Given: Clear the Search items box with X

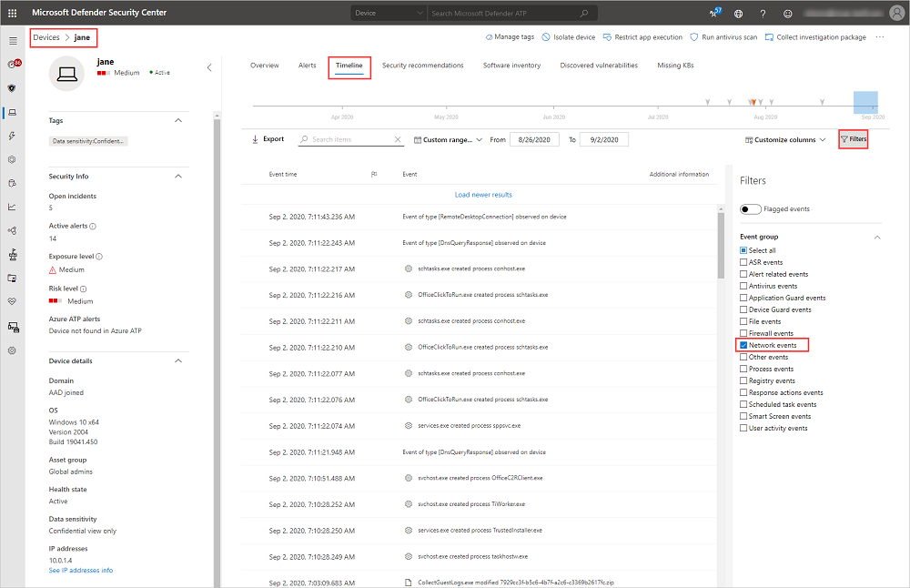Looking at the screenshot, I should coord(398,139).
